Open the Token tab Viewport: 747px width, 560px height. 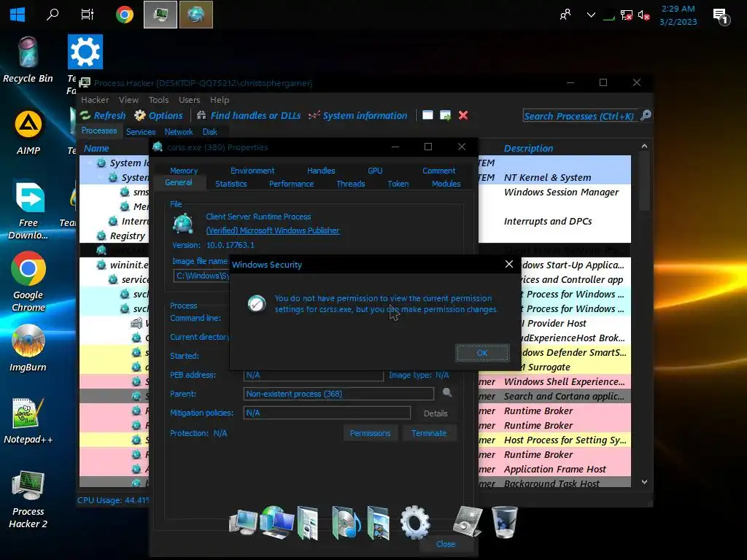coord(398,184)
